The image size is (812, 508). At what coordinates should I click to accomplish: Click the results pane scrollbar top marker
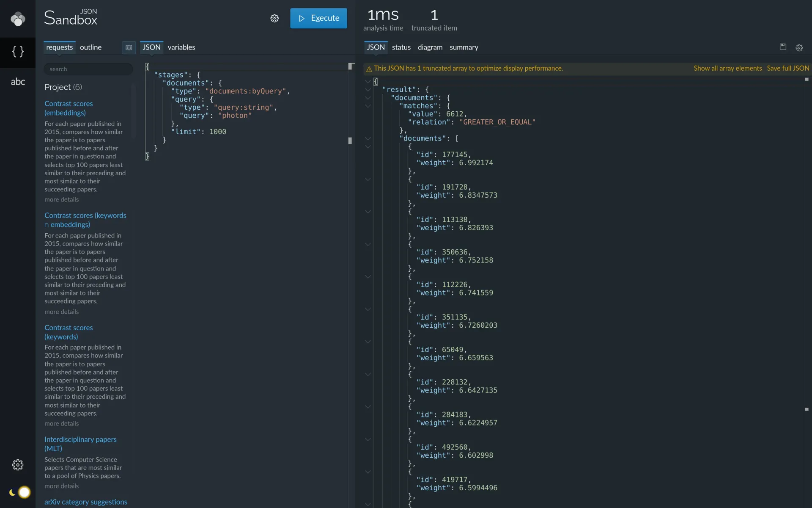807,79
